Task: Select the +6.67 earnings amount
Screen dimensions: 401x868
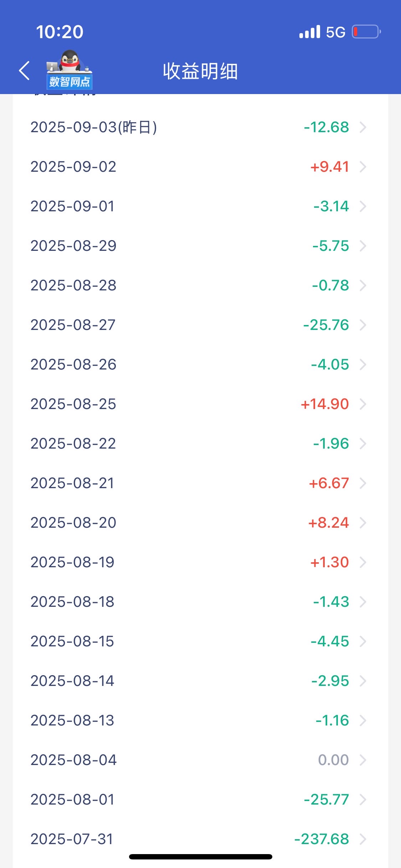Action: 329,483
